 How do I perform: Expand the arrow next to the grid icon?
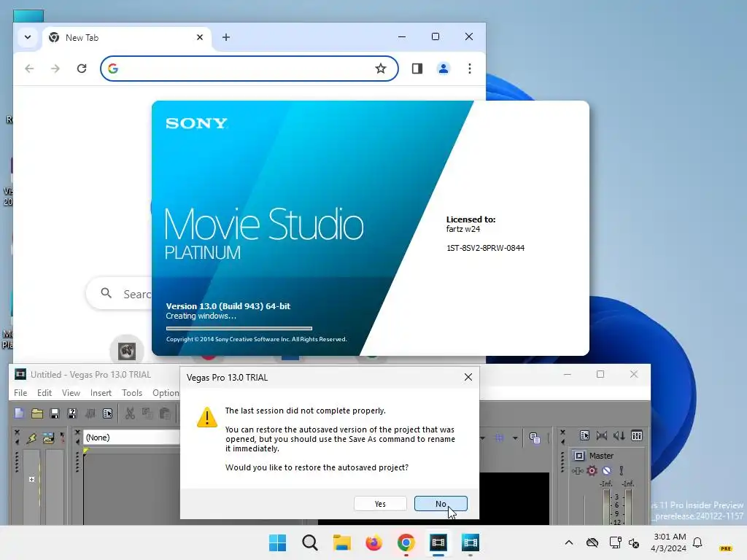515,438
